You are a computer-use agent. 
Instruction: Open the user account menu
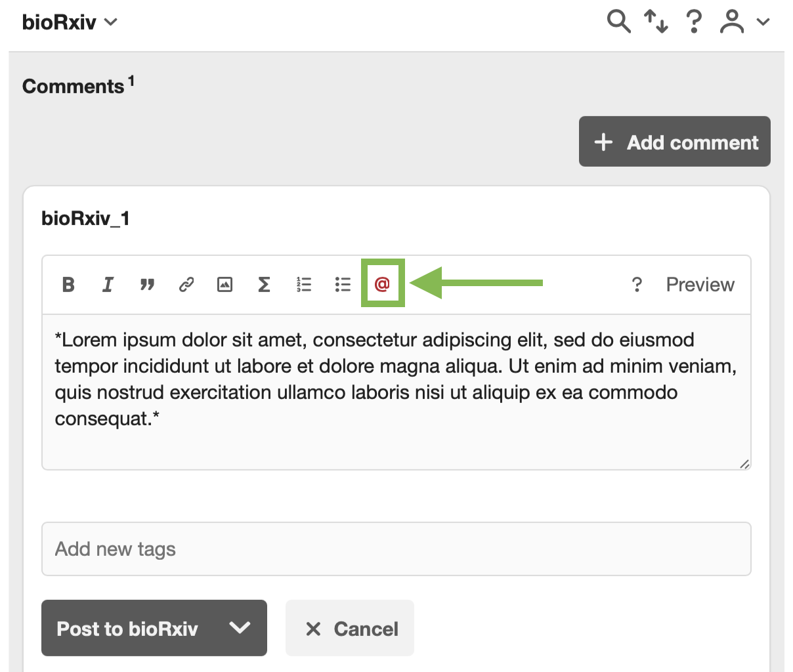click(744, 22)
